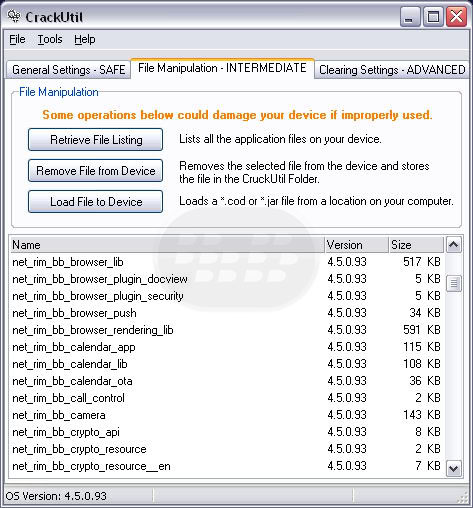
Task: Select the net_rim_bb_browser_plugin_security row
Action: click(227, 296)
